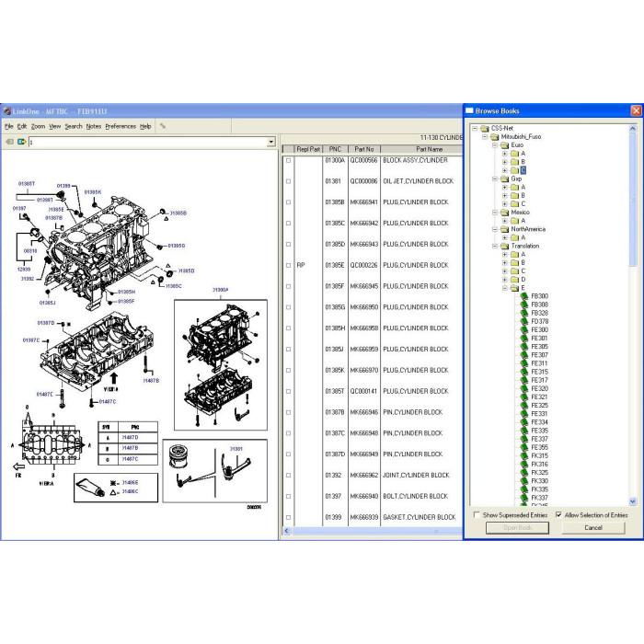The image size is (644, 644).
Task: Click the green book icon for FE305
Action: click(524, 347)
